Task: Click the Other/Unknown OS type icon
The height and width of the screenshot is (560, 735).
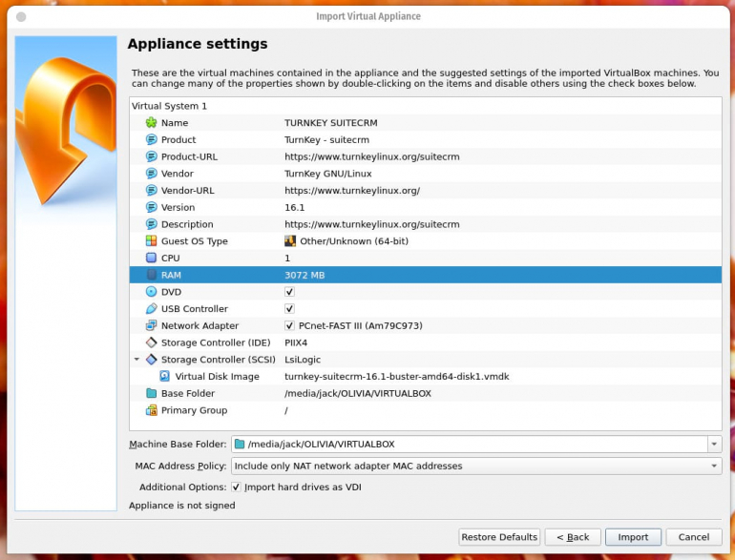Action: (290, 240)
